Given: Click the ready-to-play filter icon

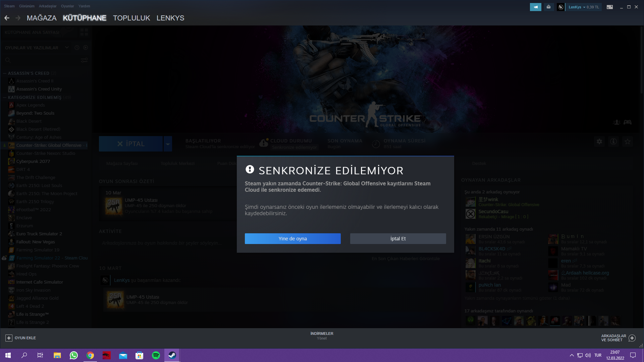Looking at the screenshot, I should tap(86, 48).
